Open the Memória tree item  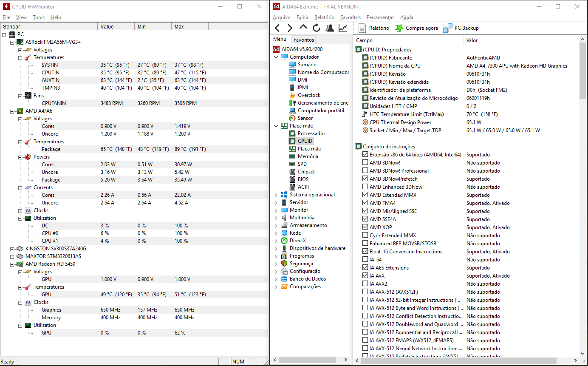click(x=308, y=156)
